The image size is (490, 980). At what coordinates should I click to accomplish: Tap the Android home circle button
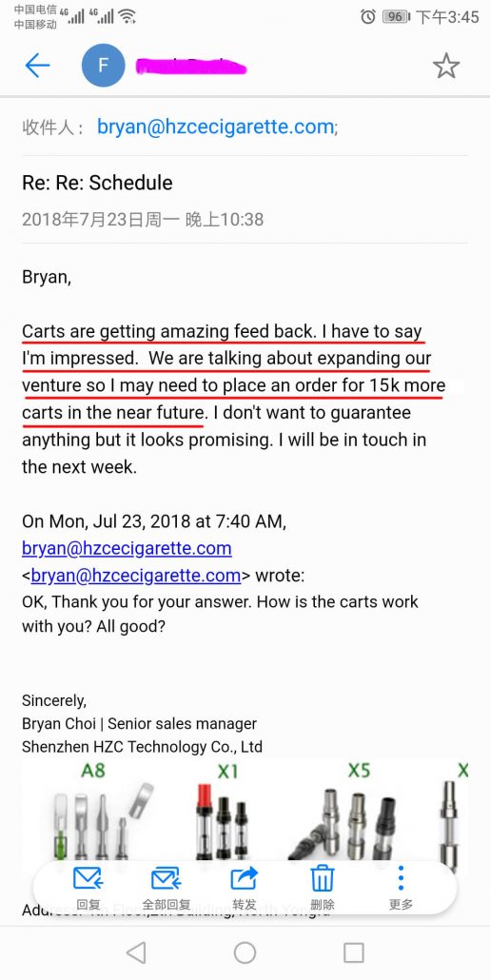pos(245,952)
